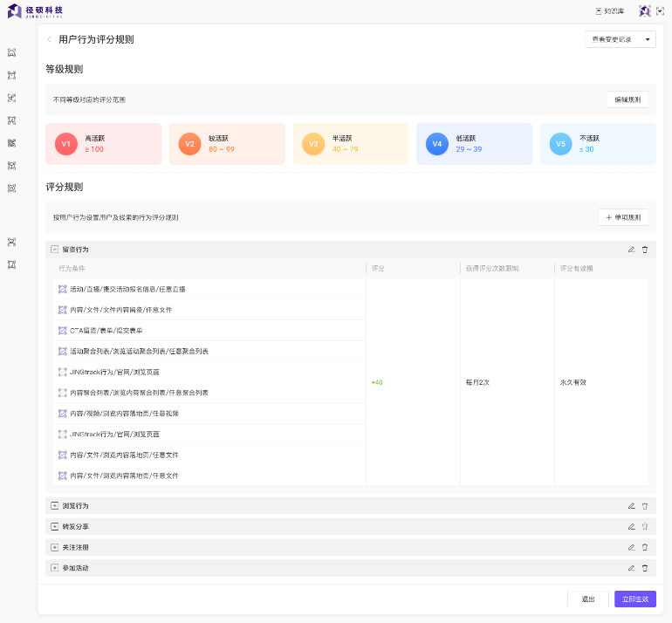Image resolution: width=672 pixels, height=623 pixels.
Task: Click the edit icon on the 关注注册 row
Action: tap(631, 547)
